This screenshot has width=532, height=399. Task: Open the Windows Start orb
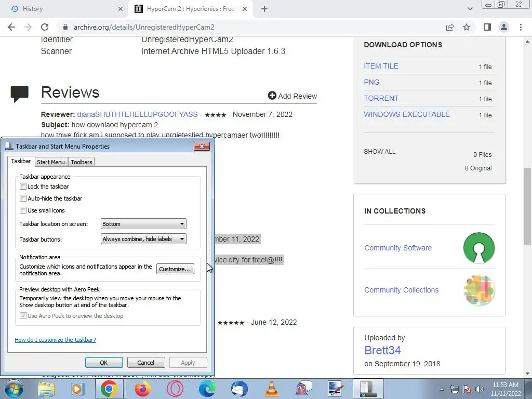tap(14, 389)
